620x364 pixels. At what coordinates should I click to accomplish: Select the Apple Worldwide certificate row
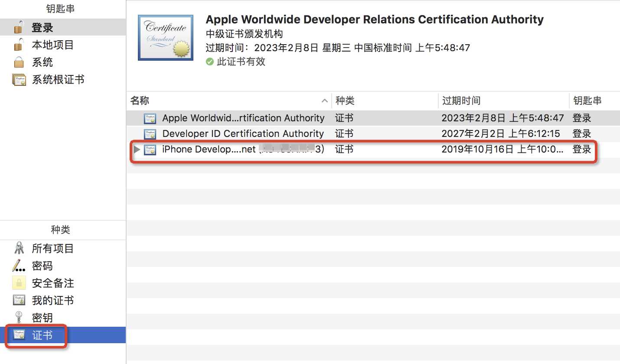[373, 118]
